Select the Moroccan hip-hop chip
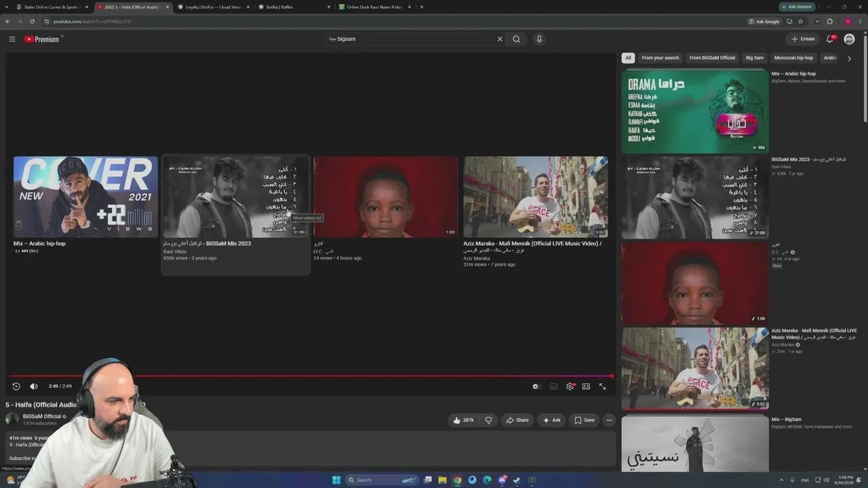 [x=793, y=58]
